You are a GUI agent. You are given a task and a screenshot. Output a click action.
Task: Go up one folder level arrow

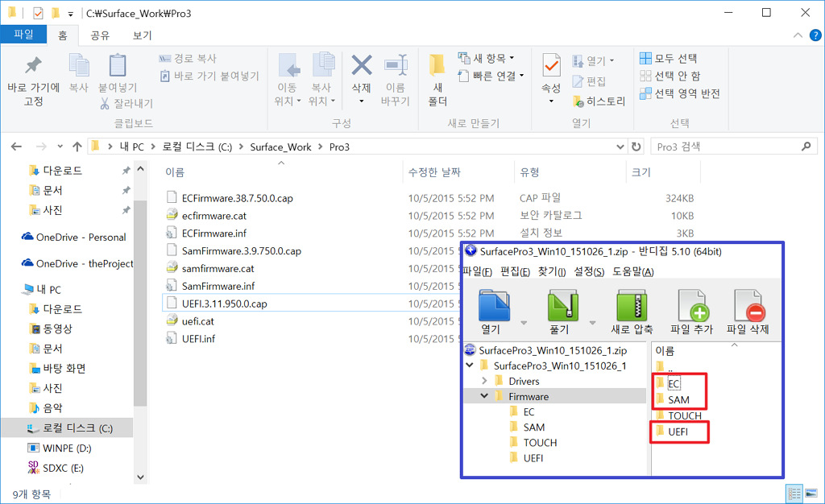click(77, 147)
